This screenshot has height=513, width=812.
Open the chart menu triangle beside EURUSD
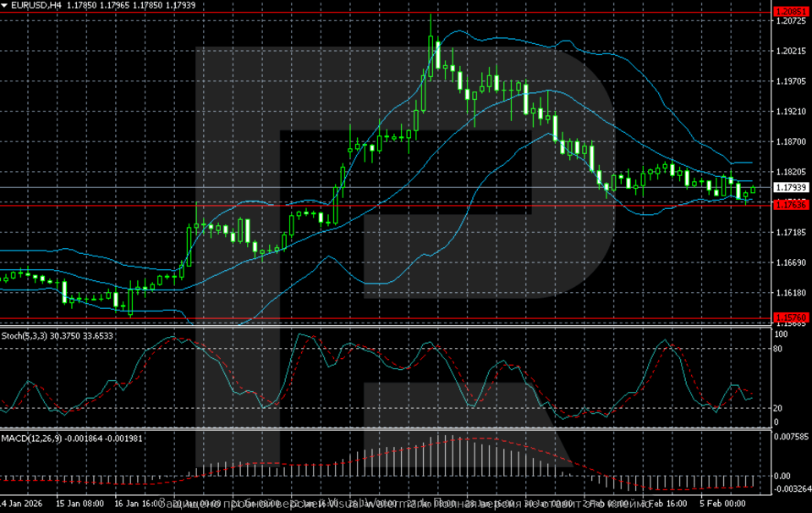(x=4, y=5)
